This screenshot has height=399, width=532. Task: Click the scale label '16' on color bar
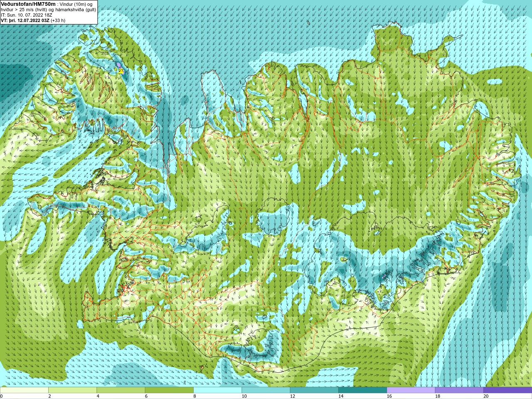[389, 396]
